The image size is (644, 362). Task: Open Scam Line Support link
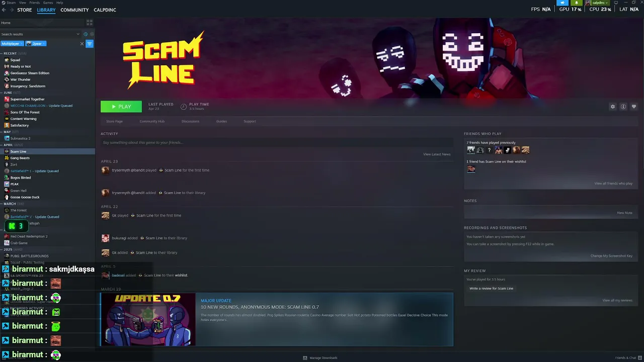pos(250,121)
